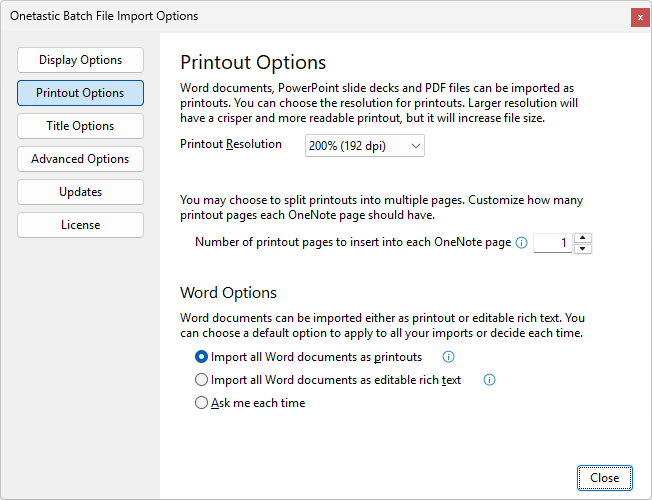Select the Printout Options section
The height and width of the screenshot is (500, 652).
(x=80, y=93)
